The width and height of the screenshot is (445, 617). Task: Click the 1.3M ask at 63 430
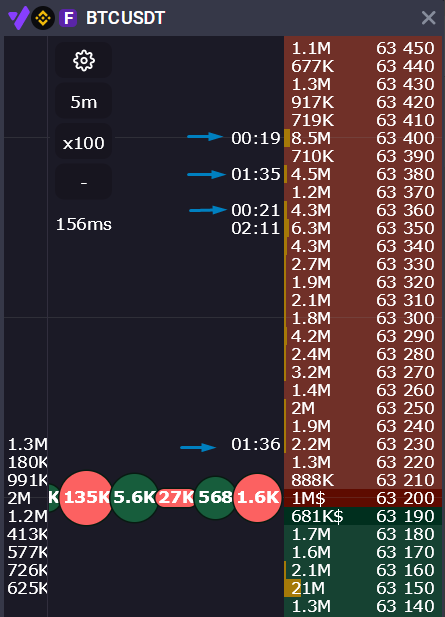(363, 84)
